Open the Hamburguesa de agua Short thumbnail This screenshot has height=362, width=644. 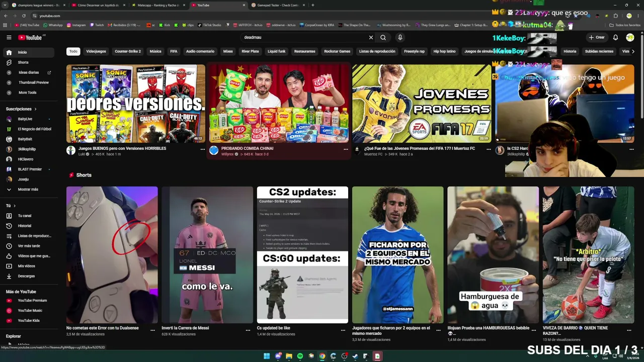point(493,255)
